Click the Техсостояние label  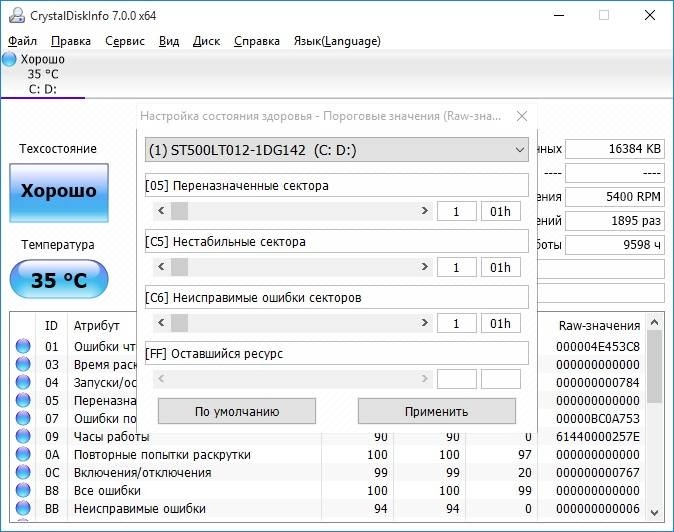pos(58,149)
